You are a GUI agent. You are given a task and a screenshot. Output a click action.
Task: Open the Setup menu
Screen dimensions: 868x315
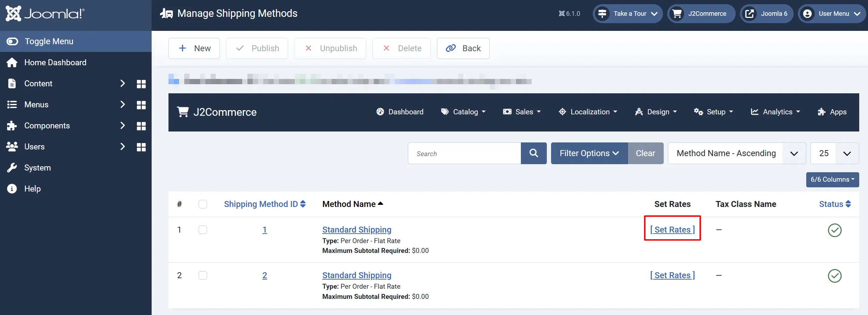coord(714,112)
